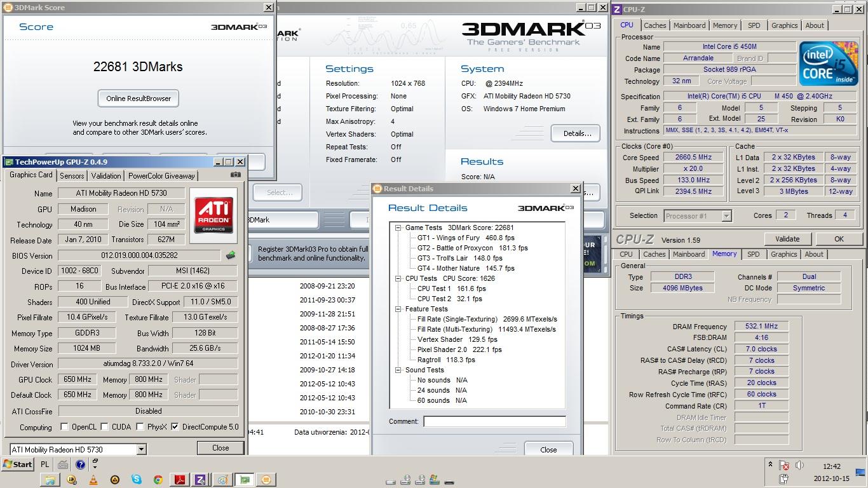This screenshot has height=488, width=868.
Task: Click the Comment input field in Result Details
Action: [x=494, y=421]
